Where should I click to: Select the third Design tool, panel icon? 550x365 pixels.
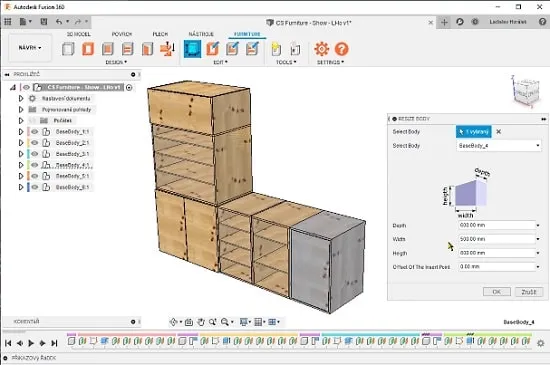[108, 49]
